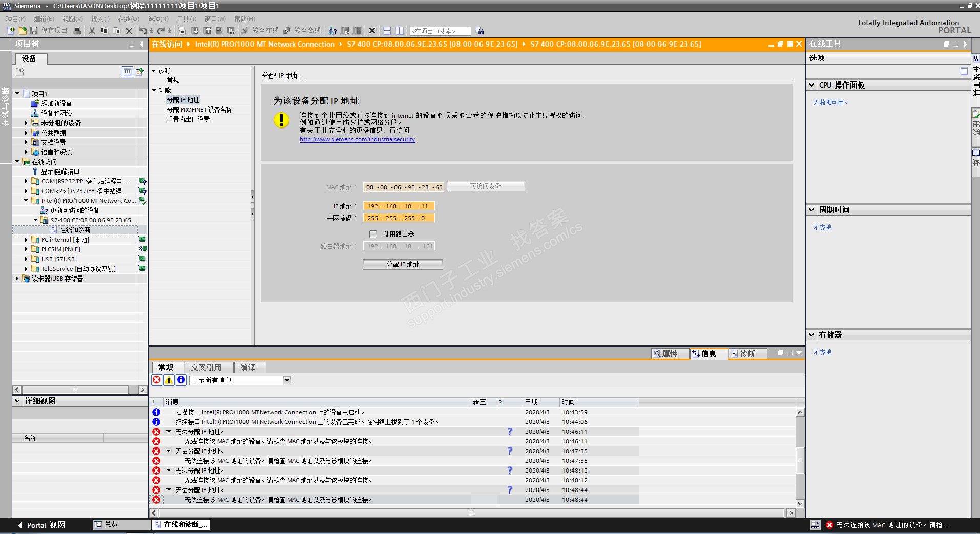Click the redo arrow icon
Screen dimensions: 980x534
161,31
